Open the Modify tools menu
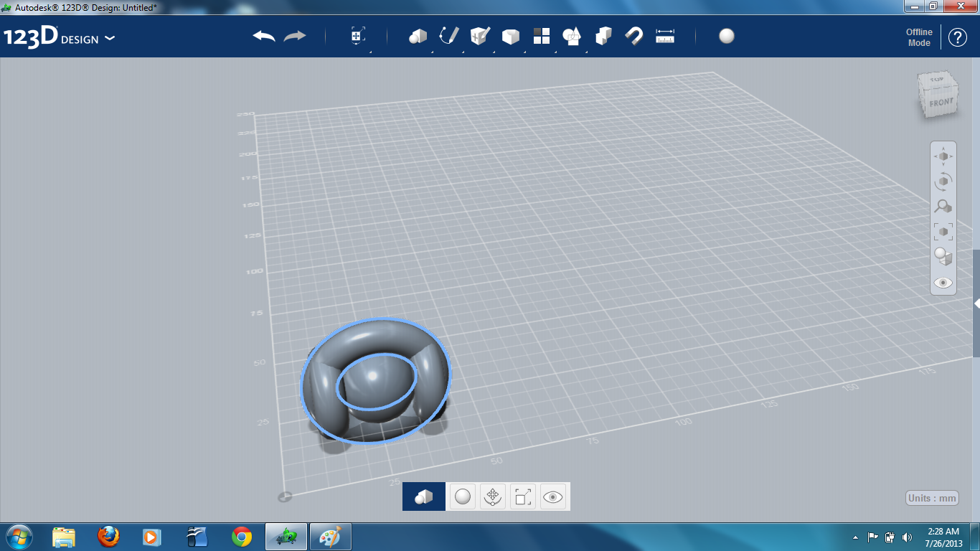 point(511,37)
